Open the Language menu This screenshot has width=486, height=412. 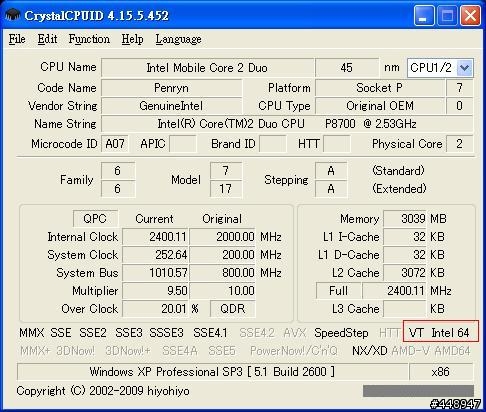point(178,39)
